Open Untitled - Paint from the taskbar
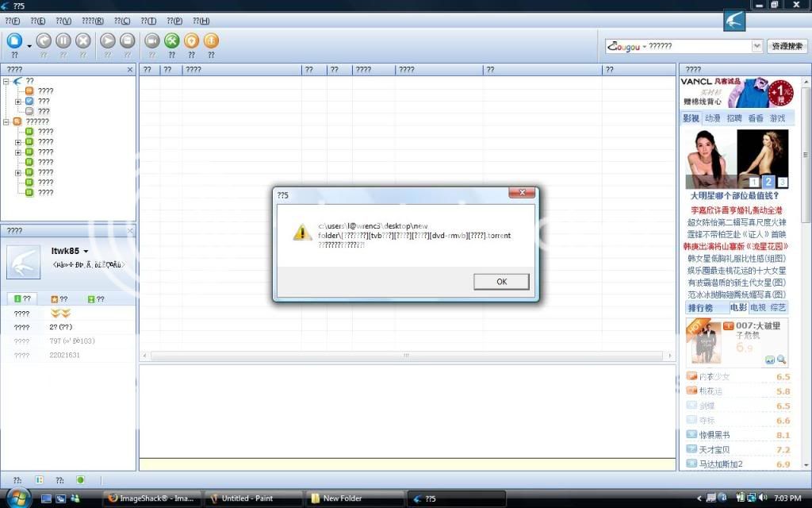 [x=254, y=498]
